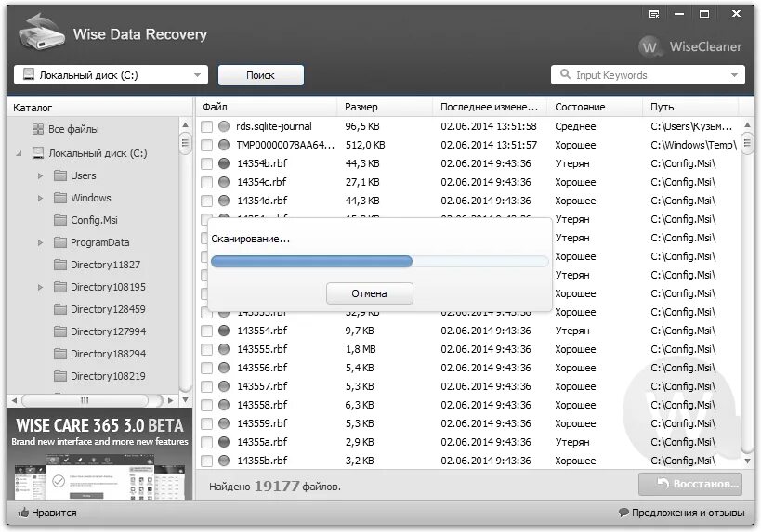Click the Directory188294 folder icon
The height and width of the screenshot is (532, 761).
[x=60, y=354]
